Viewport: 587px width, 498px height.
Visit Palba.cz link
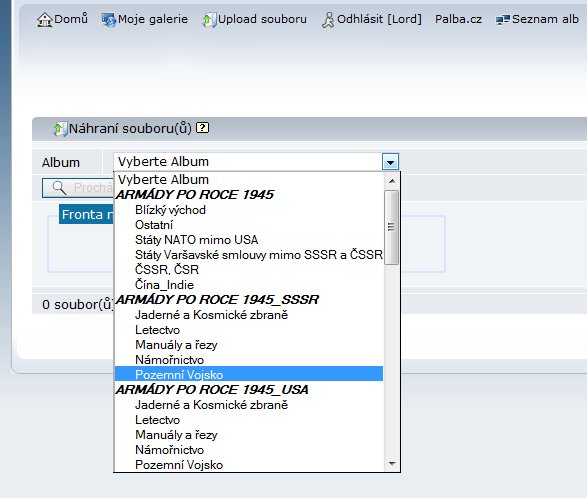click(x=458, y=19)
